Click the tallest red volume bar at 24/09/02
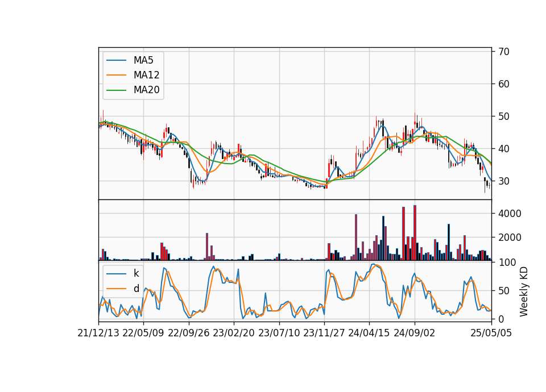The width and height of the screenshot is (546, 392). click(x=415, y=233)
